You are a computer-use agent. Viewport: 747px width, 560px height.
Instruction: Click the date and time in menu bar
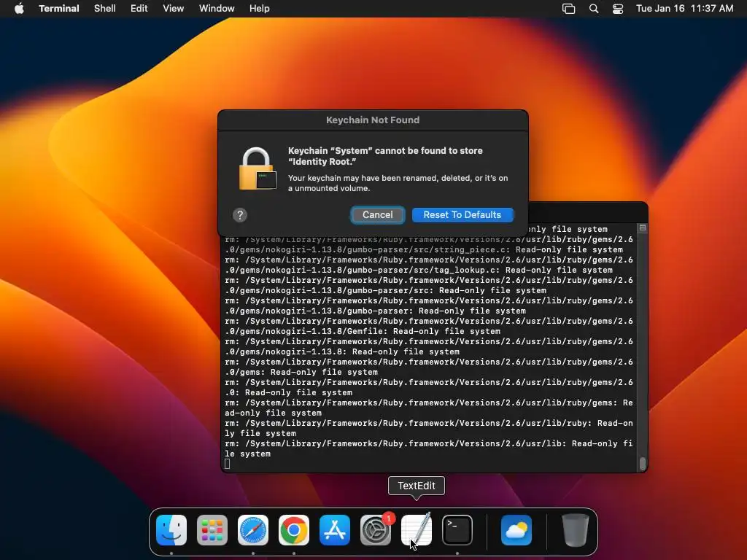click(x=684, y=9)
